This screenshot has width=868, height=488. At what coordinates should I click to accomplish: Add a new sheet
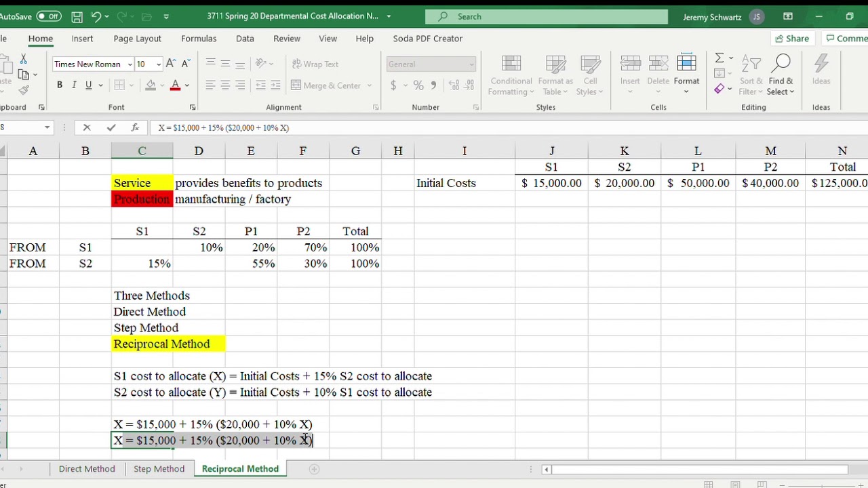click(x=314, y=469)
